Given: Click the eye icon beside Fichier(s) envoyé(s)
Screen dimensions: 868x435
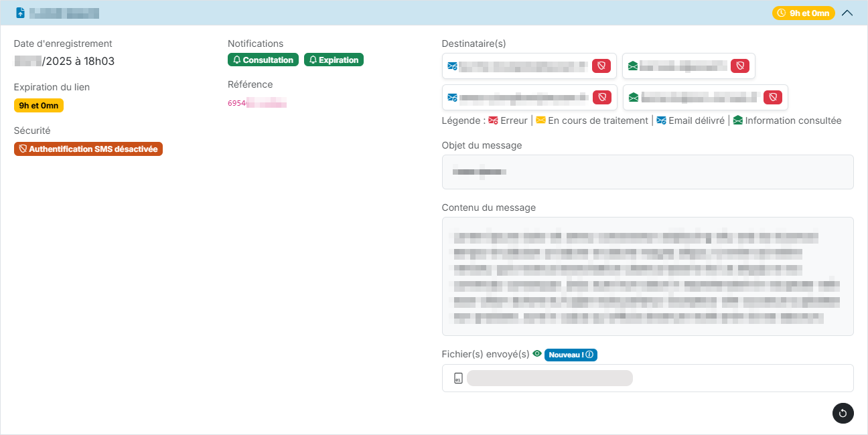Looking at the screenshot, I should coord(536,354).
